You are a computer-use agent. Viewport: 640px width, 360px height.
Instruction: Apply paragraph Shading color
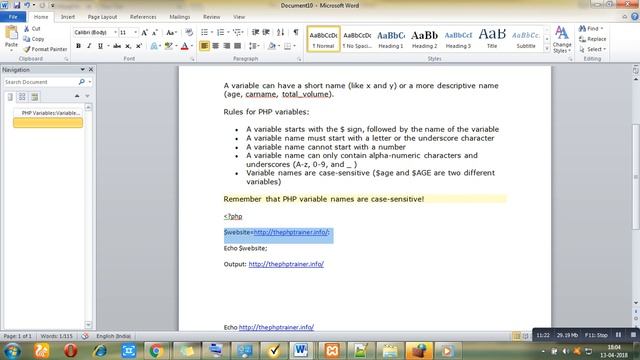pyautogui.click(x=272, y=46)
